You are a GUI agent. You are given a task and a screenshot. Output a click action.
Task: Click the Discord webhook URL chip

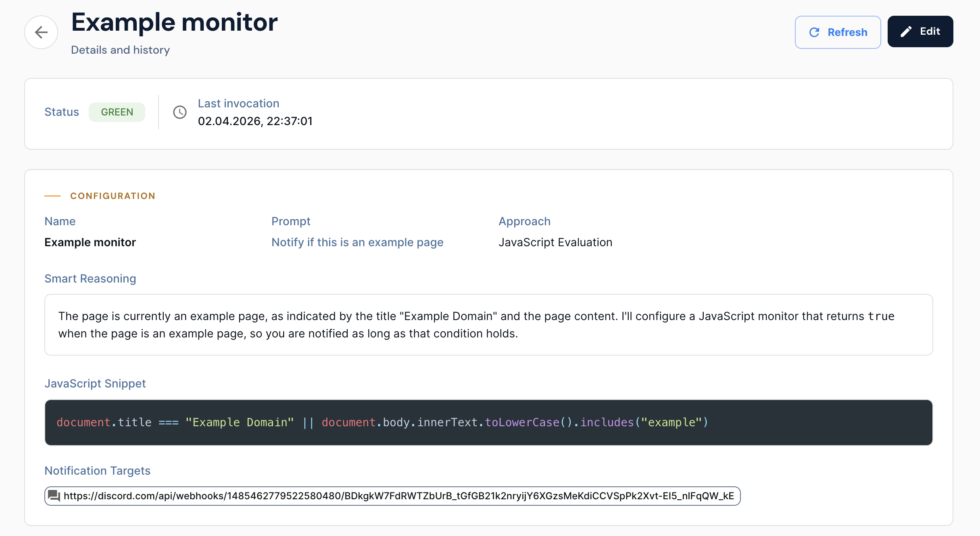398,496
